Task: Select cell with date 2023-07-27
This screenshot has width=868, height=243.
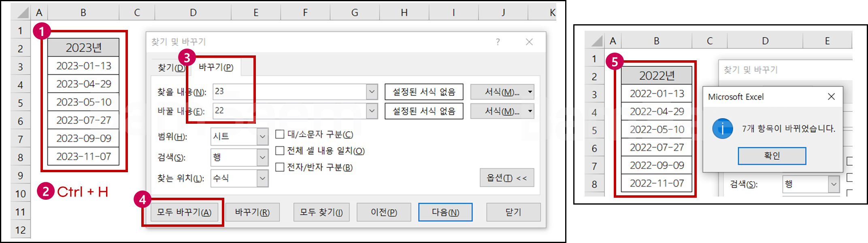Action: coord(83,120)
